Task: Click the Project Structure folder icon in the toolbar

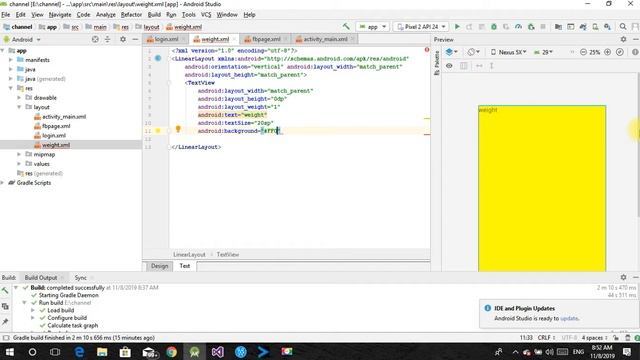Action: pyautogui.click(x=558, y=27)
